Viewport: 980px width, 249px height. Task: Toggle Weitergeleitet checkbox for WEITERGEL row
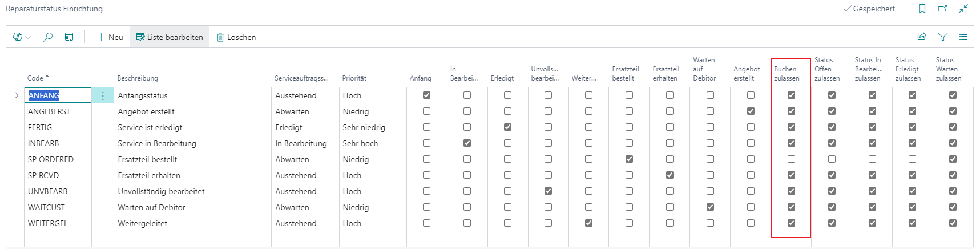[x=588, y=223]
